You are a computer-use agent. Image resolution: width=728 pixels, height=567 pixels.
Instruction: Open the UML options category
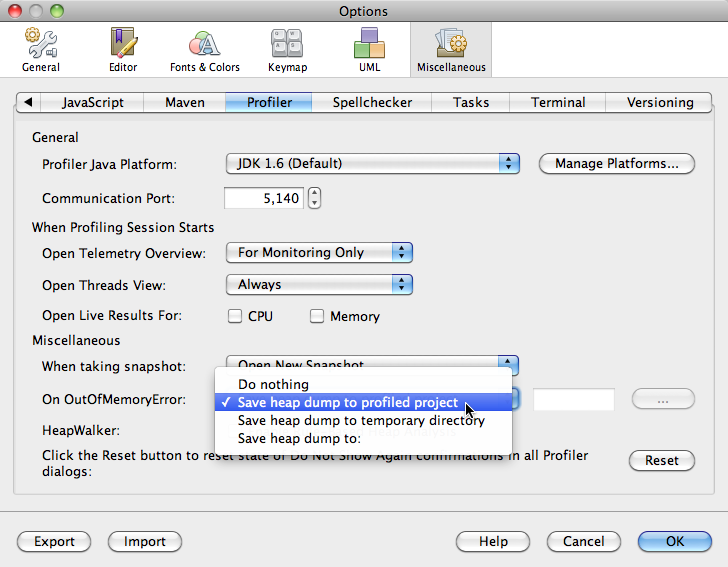click(368, 49)
